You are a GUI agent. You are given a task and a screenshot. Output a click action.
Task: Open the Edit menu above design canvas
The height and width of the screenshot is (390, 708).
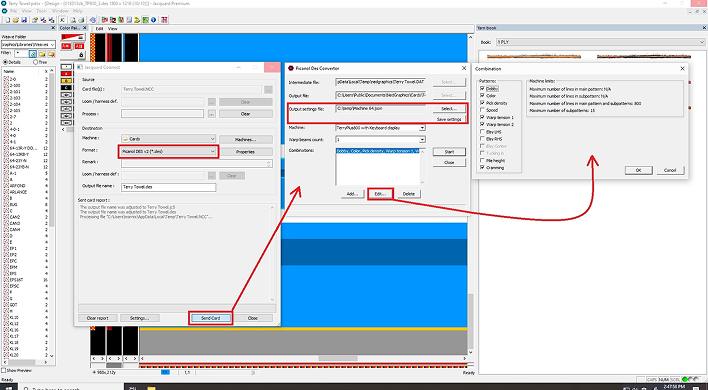pos(99,28)
